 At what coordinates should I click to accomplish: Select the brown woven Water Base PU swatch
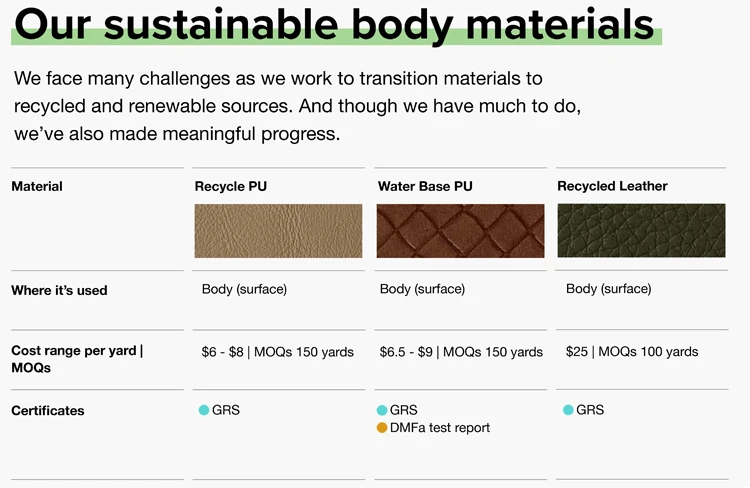(x=461, y=231)
